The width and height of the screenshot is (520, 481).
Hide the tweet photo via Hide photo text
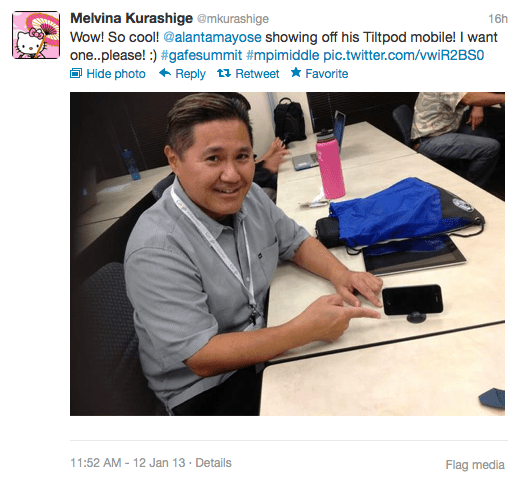tap(116, 74)
